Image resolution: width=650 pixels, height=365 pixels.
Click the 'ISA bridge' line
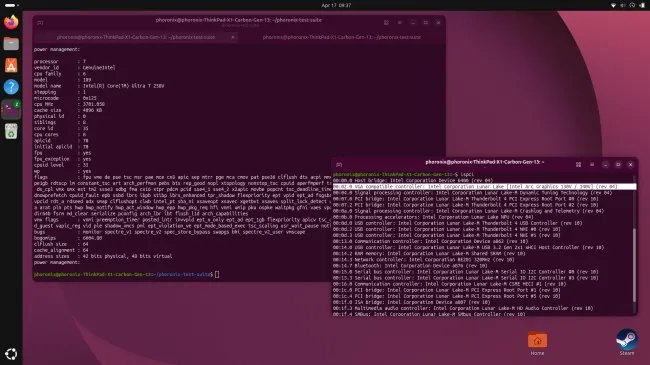pos(411,302)
